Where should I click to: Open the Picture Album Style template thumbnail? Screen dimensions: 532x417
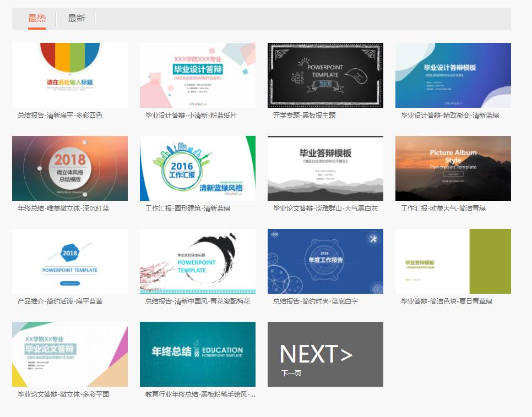[x=453, y=168]
